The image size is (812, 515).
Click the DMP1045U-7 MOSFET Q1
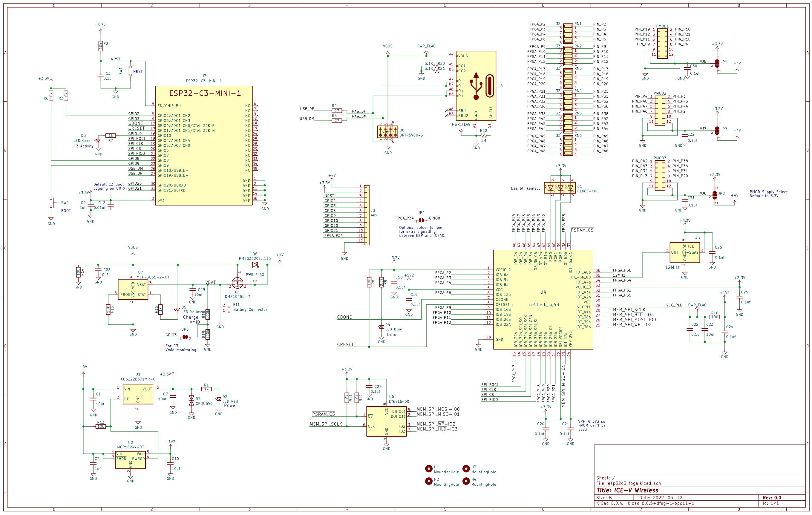pyautogui.click(x=238, y=283)
